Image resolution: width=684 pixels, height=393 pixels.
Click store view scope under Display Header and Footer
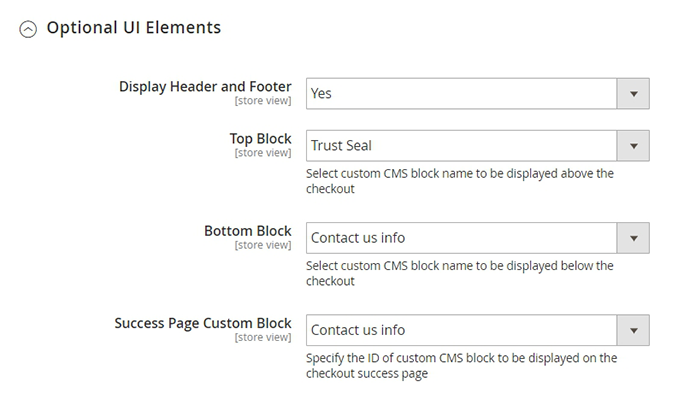263,101
